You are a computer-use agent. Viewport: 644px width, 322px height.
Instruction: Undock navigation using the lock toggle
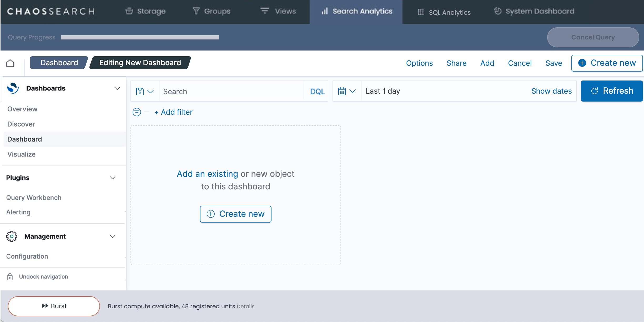(9, 276)
